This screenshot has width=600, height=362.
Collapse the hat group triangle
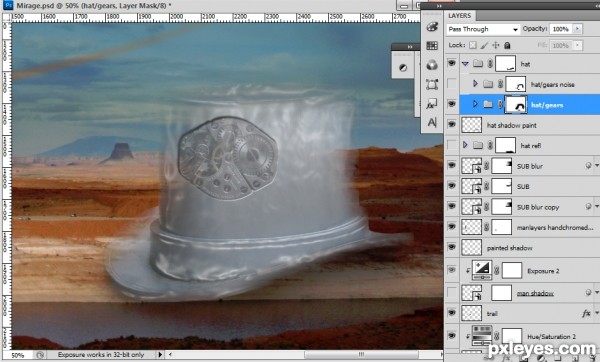pyautogui.click(x=465, y=64)
